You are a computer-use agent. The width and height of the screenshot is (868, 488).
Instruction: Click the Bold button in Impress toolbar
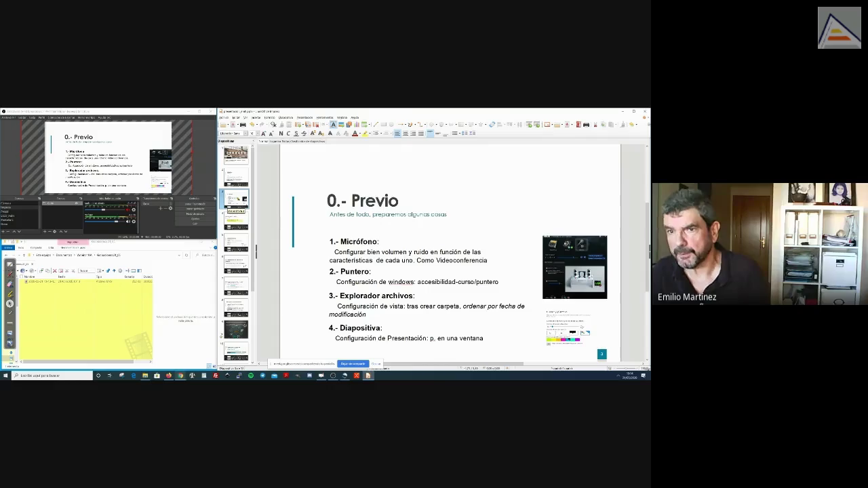pos(280,134)
